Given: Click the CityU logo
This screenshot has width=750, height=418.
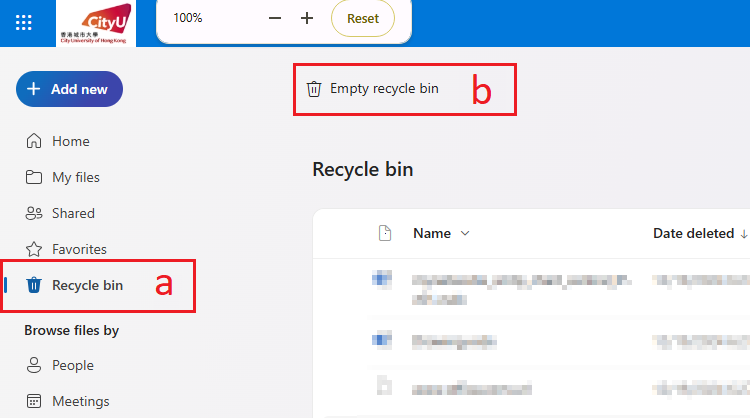Looking at the screenshot, I should point(110,23).
